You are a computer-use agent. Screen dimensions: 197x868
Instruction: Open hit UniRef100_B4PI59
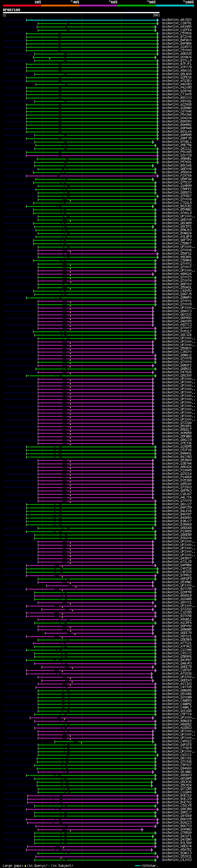pyautogui.click(x=177, y=507)
